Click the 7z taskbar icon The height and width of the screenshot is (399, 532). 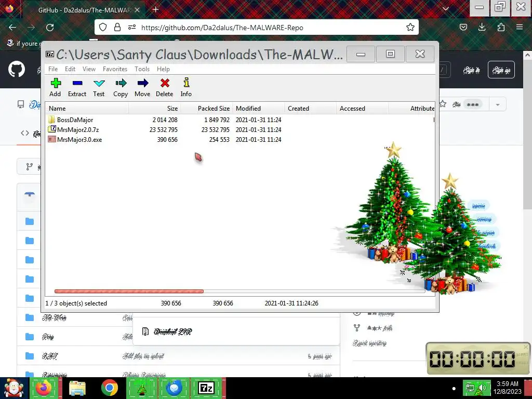tap(207, 388)
